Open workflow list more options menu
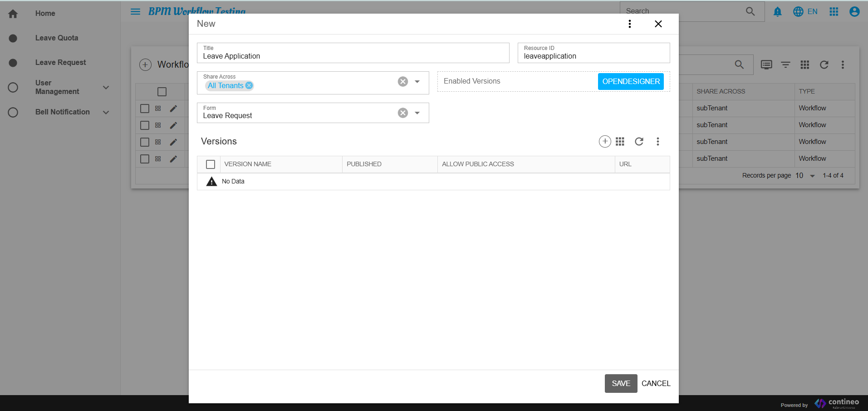868x411 pixels. 843,65
